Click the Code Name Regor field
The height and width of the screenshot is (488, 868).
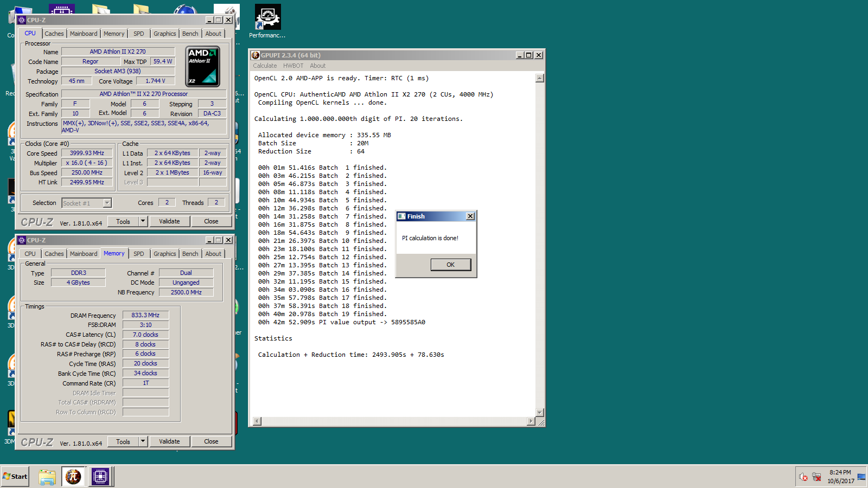91,61
